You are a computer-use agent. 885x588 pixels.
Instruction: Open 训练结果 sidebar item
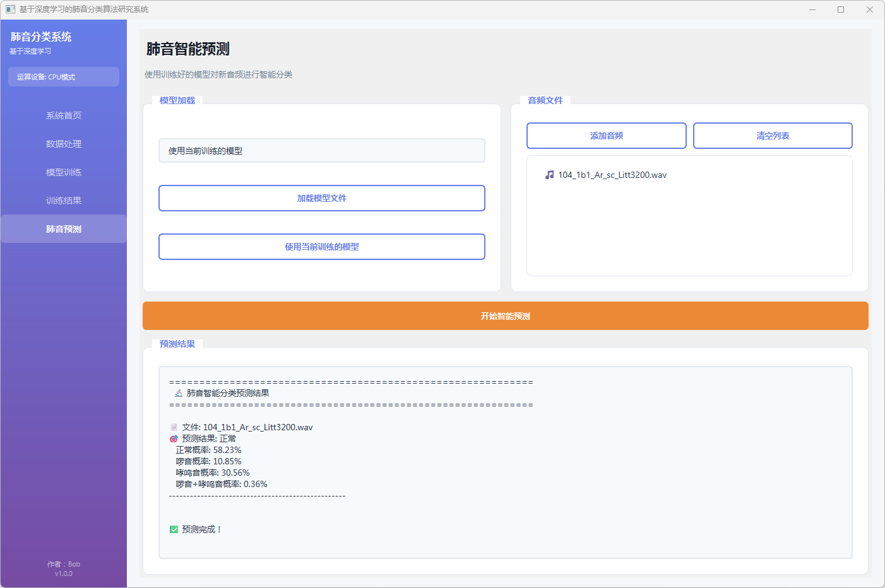point(64,201)
